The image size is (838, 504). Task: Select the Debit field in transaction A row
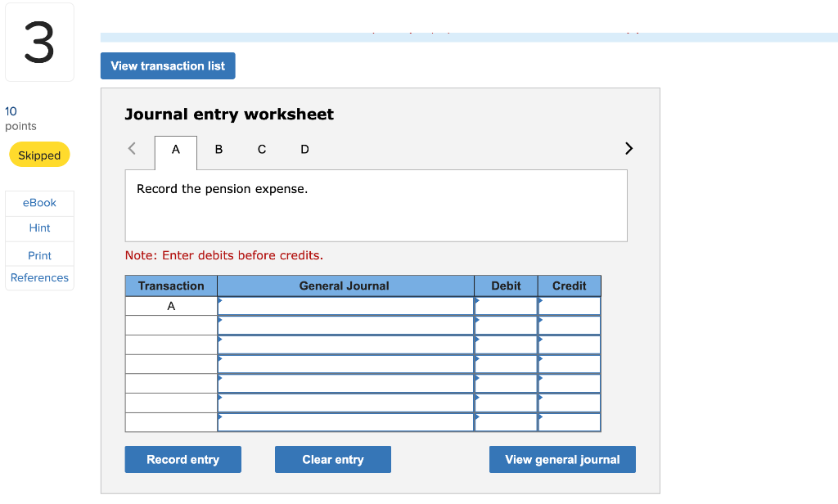point(506,306)
